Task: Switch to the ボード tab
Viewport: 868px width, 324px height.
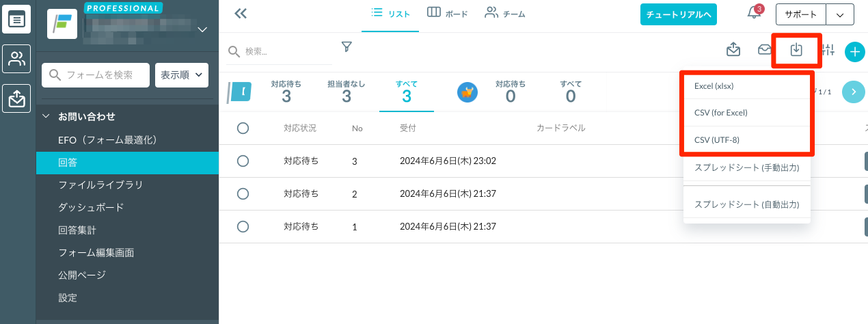Action: [448, 14]
